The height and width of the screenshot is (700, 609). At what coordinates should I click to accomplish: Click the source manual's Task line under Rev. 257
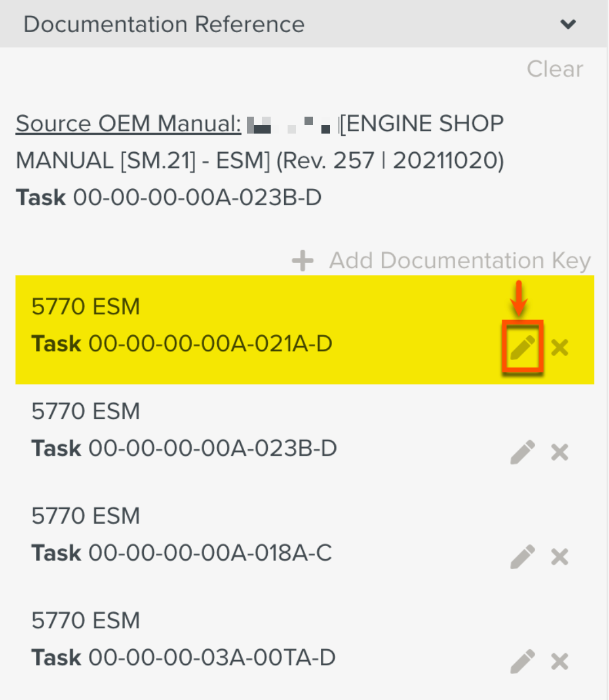pos(169,198)
